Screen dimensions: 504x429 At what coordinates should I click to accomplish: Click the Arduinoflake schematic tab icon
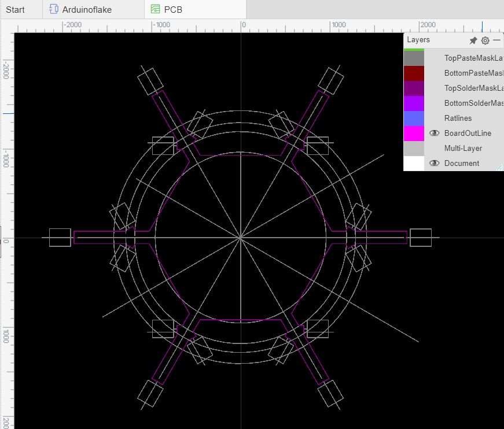click(x=54, y=9)
